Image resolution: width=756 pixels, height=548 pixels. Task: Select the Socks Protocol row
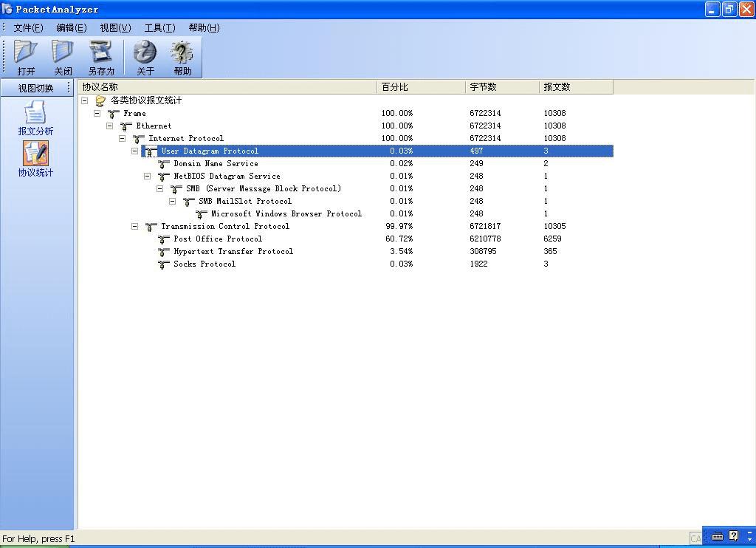click(x=346, y=264)
